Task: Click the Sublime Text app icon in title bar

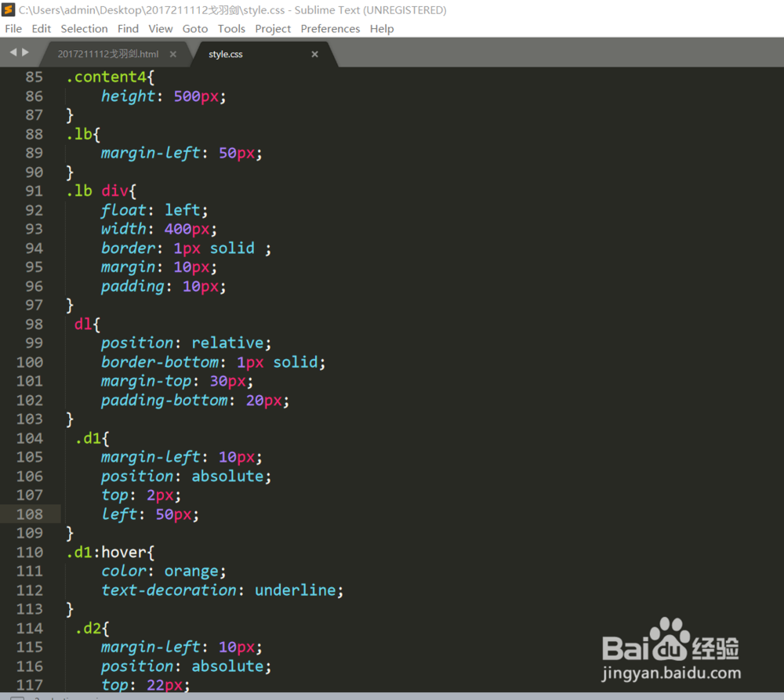Action: [x=9, y=9]
